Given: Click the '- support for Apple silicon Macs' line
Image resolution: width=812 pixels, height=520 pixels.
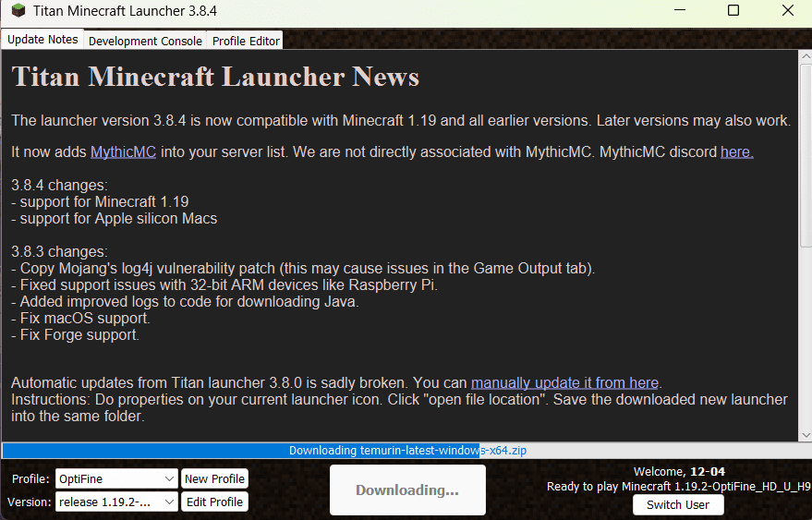Looking at the screenshot, I should tap(114, 219).
